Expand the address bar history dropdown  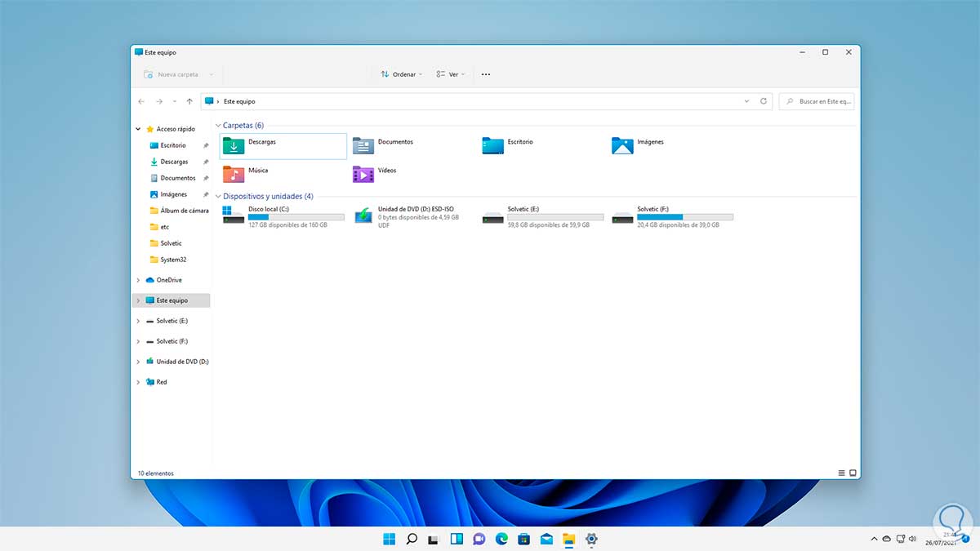click(x=746, y=101)
